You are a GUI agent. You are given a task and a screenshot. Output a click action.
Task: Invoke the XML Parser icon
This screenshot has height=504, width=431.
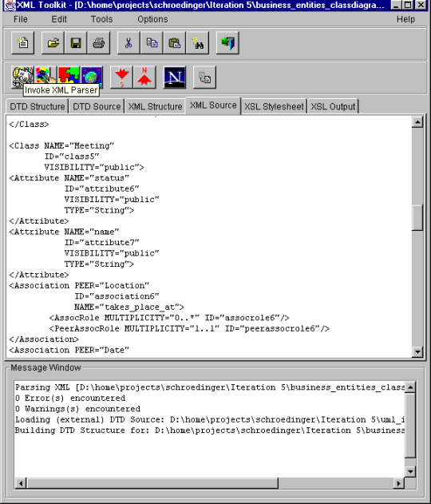(22, 77)
